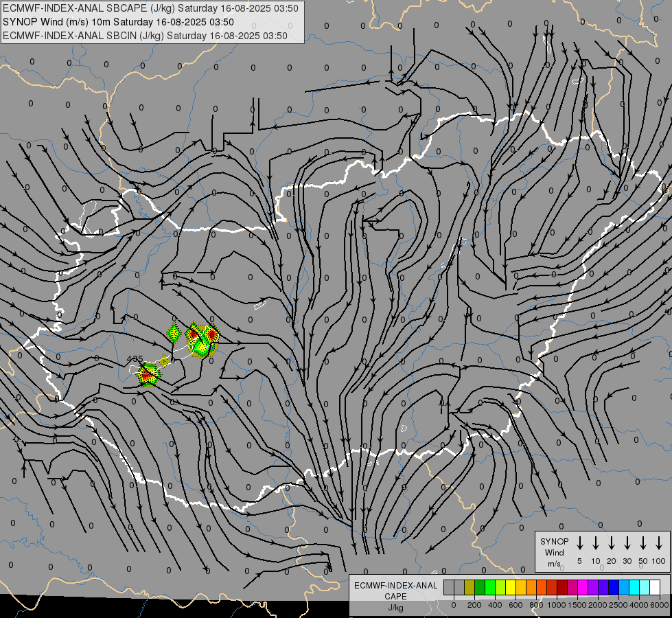
Task: Click the SBCAPE title line at top
Action: 150,8
